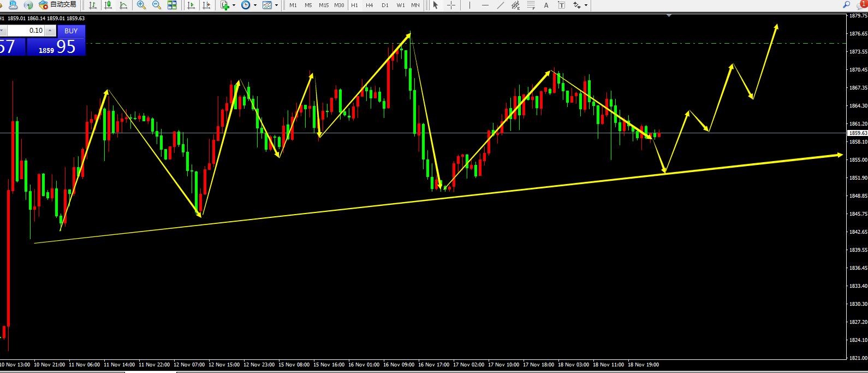Viewport: 868px width, 373px height.
Task: Increase volume with the up arrow
Action: pos(50,31)
